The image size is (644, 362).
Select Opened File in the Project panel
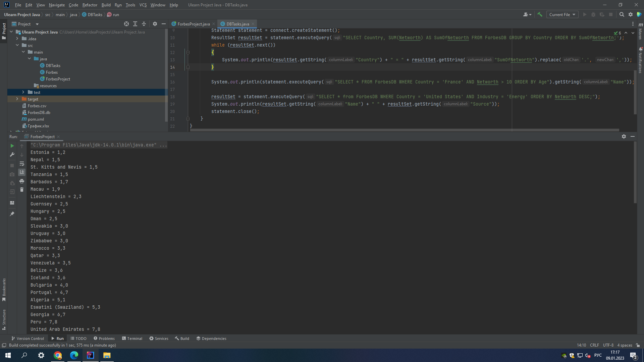pos(126,24)
